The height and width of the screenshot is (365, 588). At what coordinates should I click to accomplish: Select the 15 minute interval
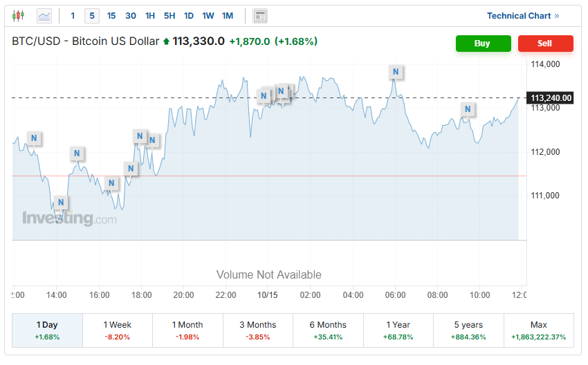pyautogui.click(x=111, y=15)
